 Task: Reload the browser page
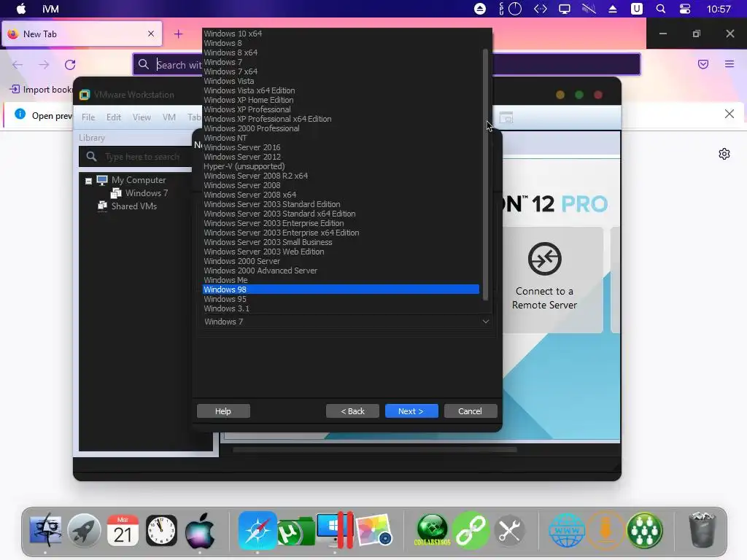[x=70, y=65]
